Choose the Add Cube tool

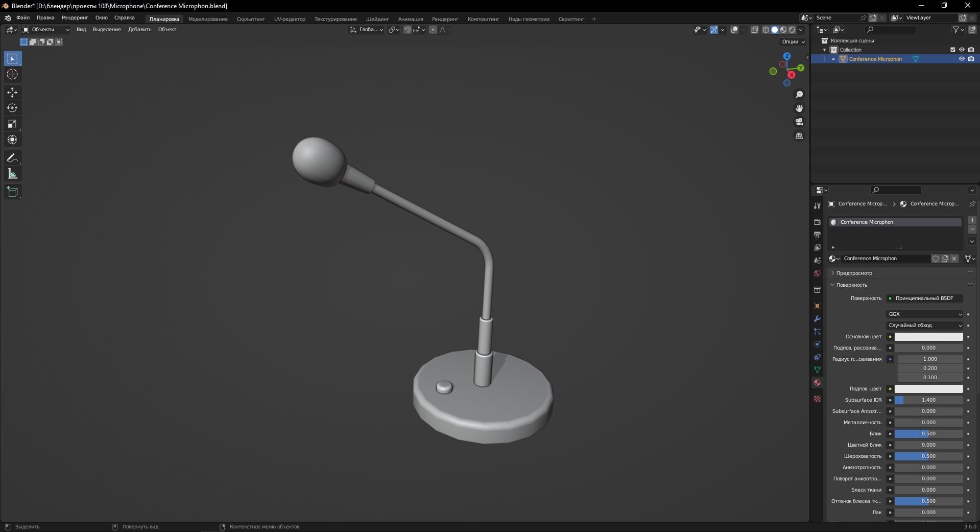[12, 192]
